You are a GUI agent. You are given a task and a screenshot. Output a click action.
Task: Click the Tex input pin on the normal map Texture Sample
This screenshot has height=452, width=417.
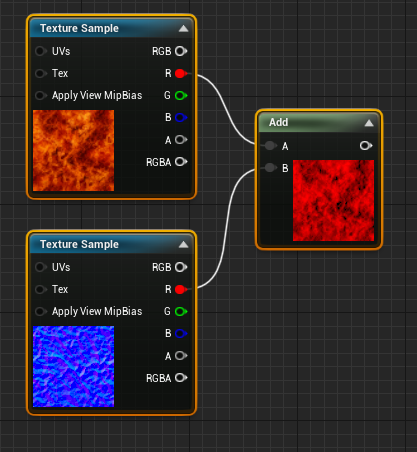[x=41, y=289]
